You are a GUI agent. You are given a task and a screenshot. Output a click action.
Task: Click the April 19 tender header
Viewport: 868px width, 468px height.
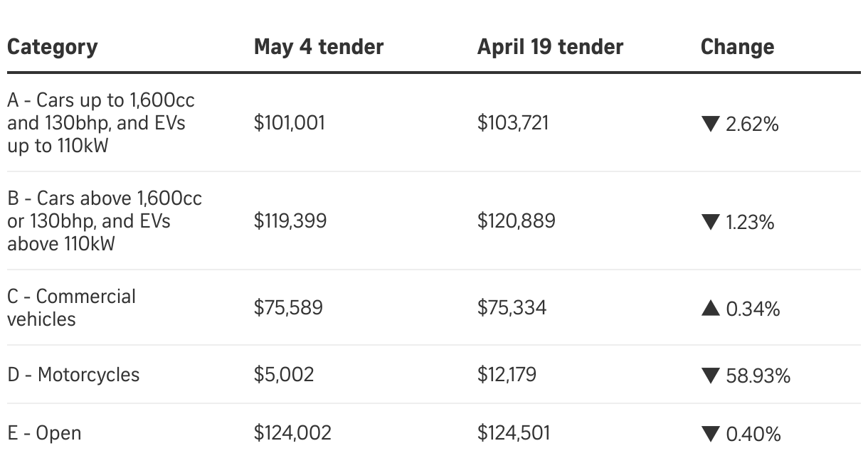[x=550, y=47]
